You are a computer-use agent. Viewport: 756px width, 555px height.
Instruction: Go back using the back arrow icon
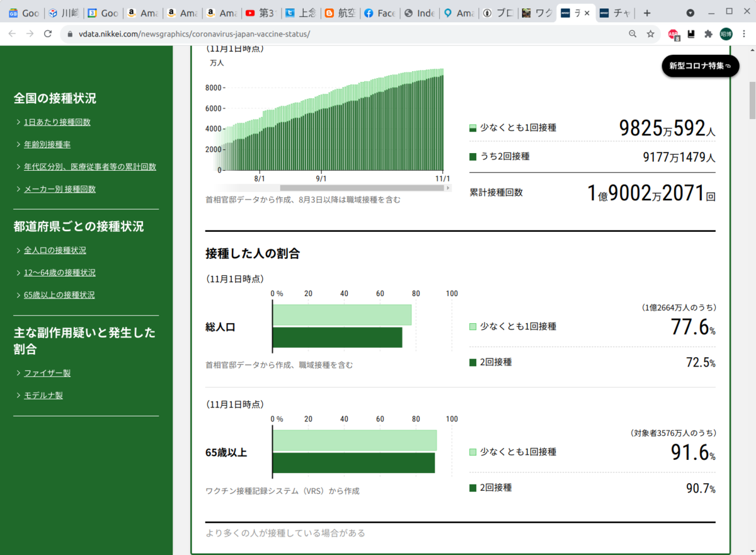click(x=13, y=34)
